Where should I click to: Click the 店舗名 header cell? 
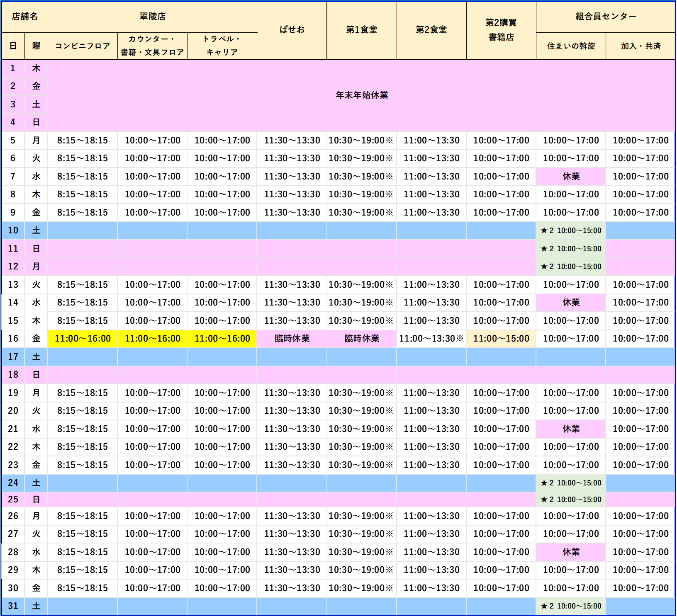tap(24, 17)
